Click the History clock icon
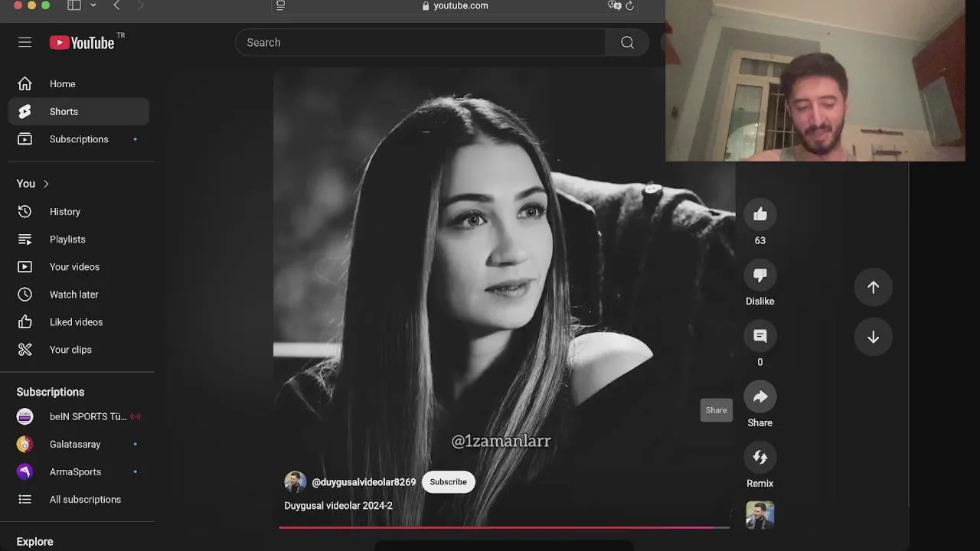The height and width of the screenshot is (551, 980). (25, 212)
